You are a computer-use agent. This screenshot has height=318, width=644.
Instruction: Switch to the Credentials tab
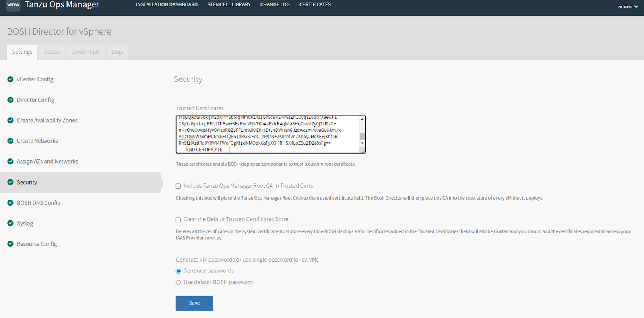coord(86,52)
